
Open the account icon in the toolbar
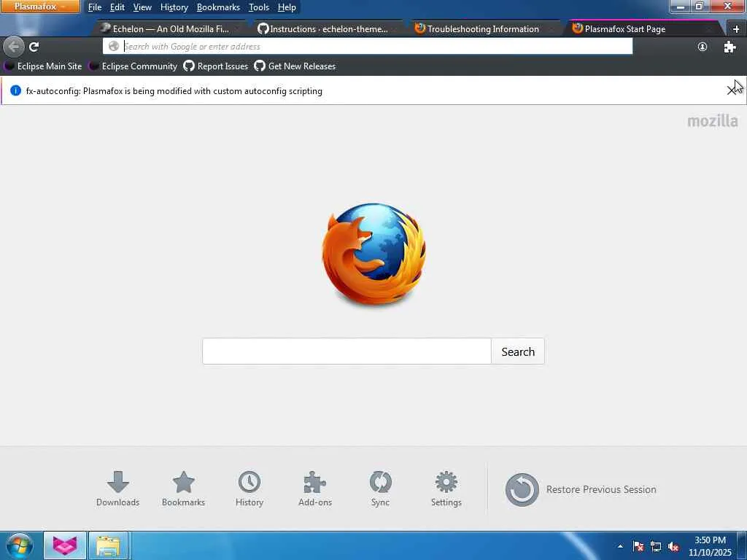703,47
